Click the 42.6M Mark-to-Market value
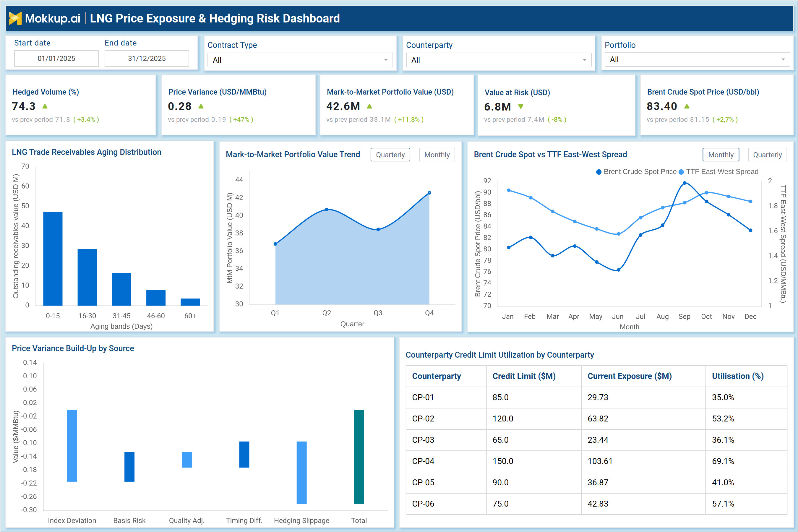This screenshot has width=798, height=532. (x=343, y=106)
